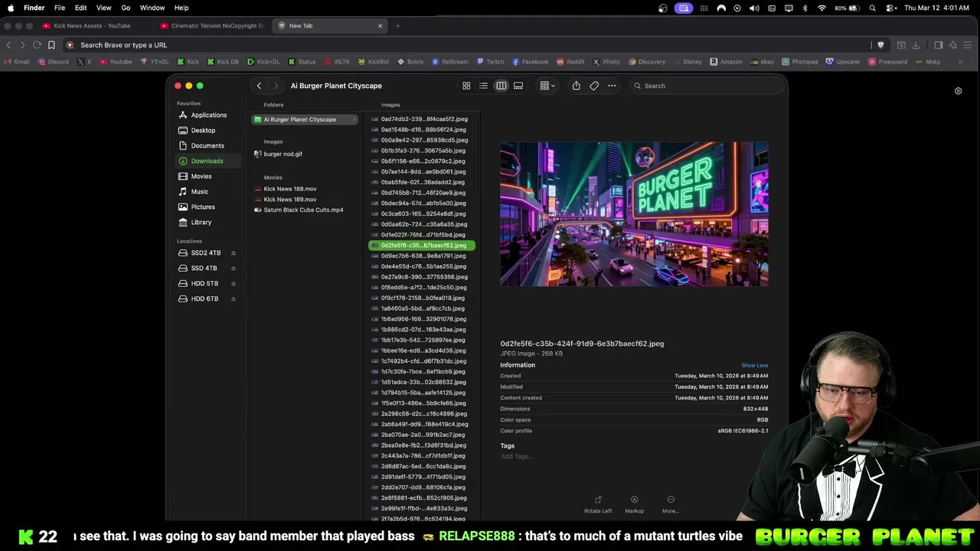Image resolution: width=980 pixels, height=551 pixels.
Task: Open the View menu
Action: coord(103,8)
